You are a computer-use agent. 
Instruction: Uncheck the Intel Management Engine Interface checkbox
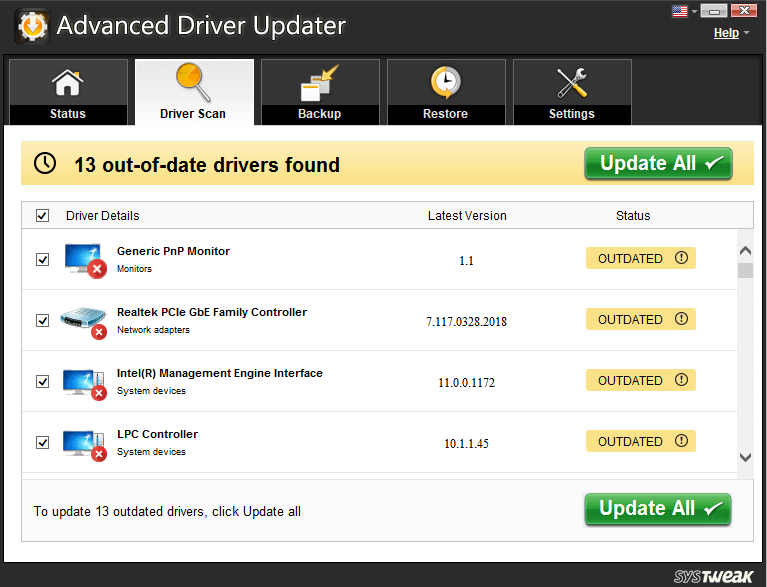43,382
